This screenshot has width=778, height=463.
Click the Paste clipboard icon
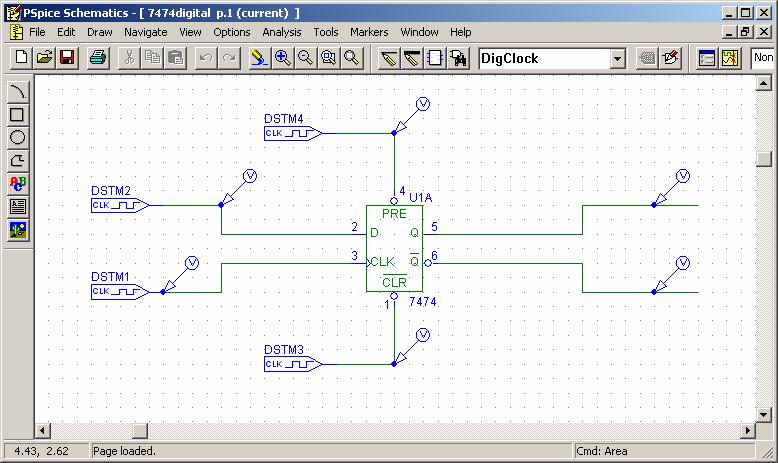175,58
